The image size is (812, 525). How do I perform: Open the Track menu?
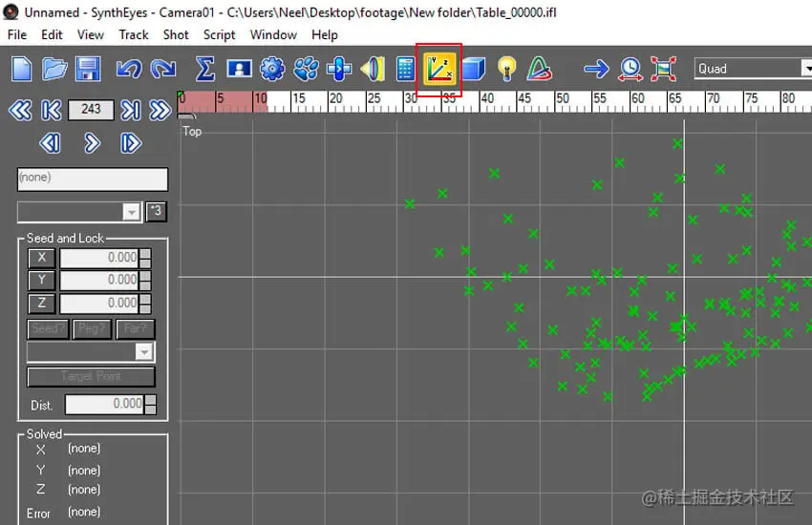(134, 34)
